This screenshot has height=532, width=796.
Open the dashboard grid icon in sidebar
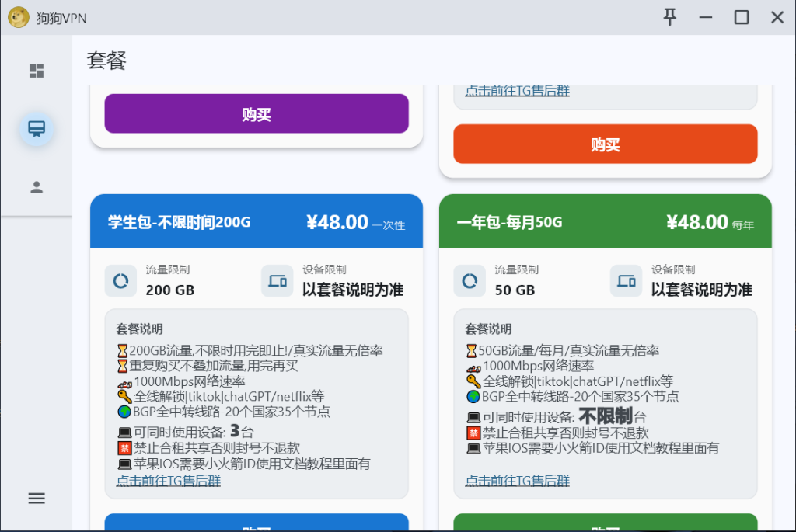(37, 71)
